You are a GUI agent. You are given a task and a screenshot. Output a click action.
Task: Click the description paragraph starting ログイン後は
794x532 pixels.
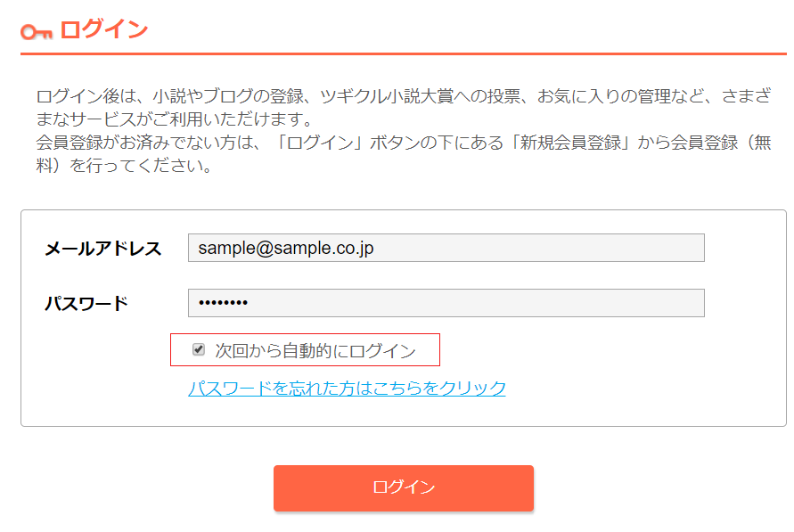click(404, 107)
